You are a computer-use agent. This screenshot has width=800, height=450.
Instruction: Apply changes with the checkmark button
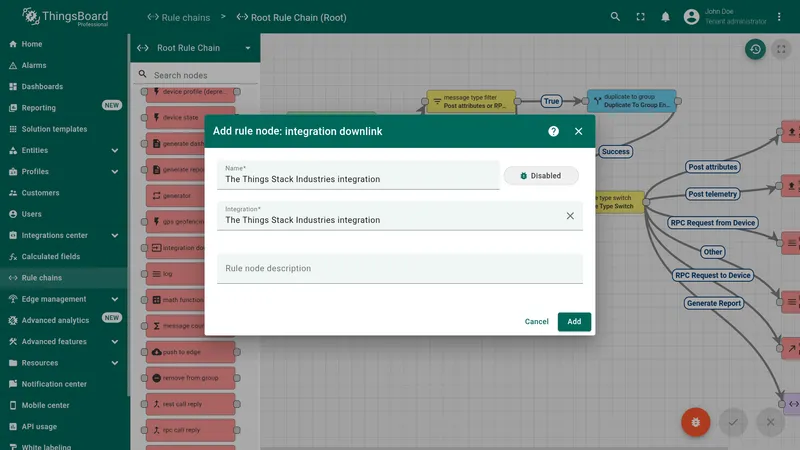733,422
